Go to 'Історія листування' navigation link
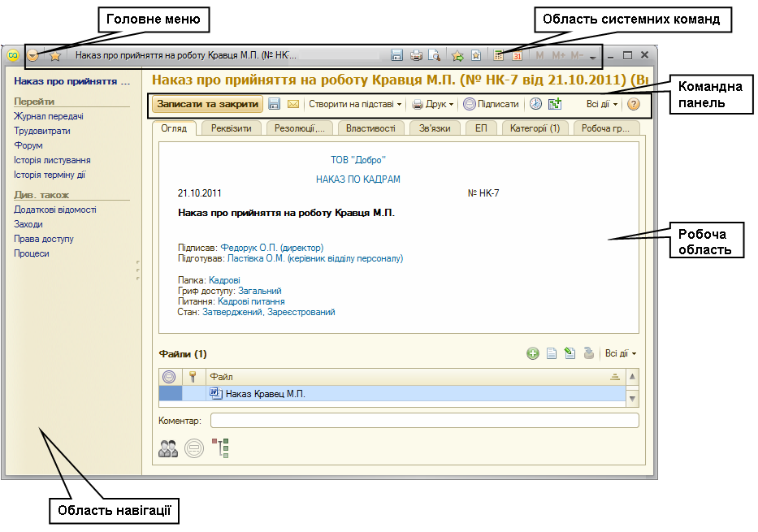Viewport: 758px width, 532px height. 52,161
